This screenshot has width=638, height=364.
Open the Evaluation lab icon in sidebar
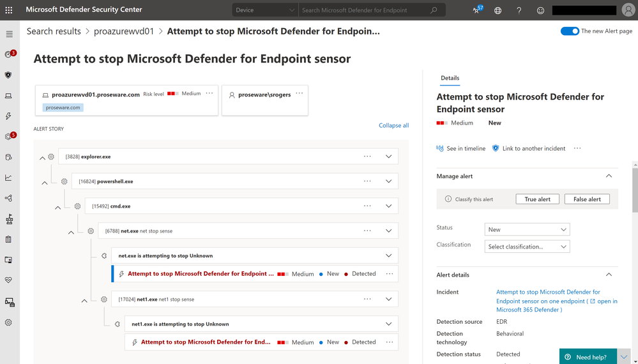(9, 219)
